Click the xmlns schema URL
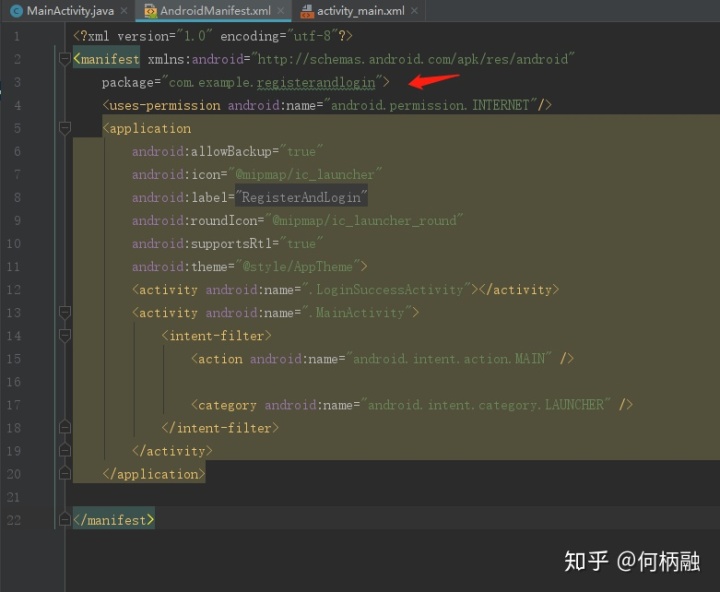Viewport: 720px width, 592px height. (x=412, y=59)
